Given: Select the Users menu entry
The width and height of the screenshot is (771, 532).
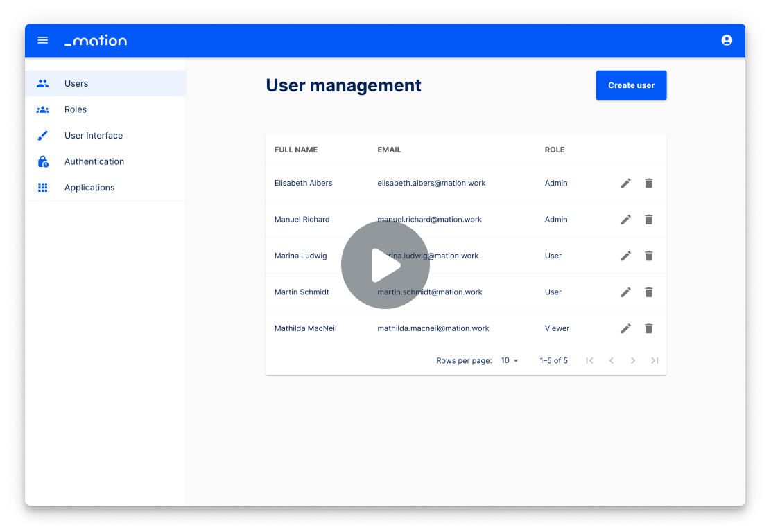Looking at the screenshot, I should click(76, 83).
